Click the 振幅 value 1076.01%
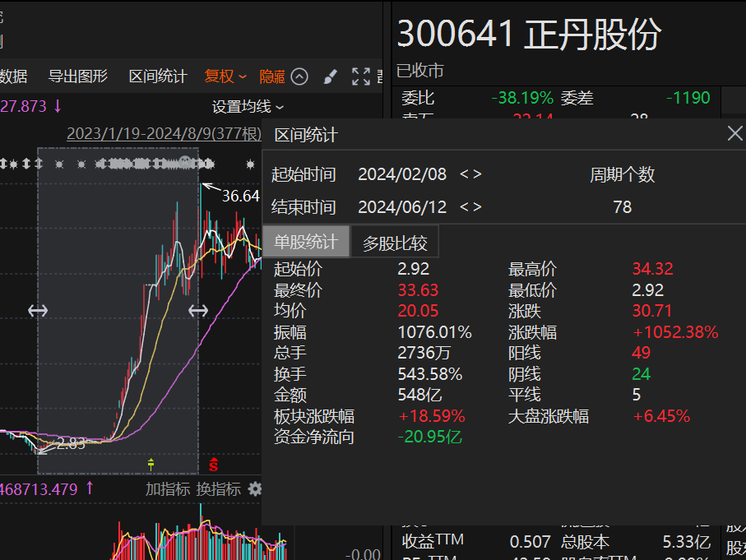 point(434,332)
